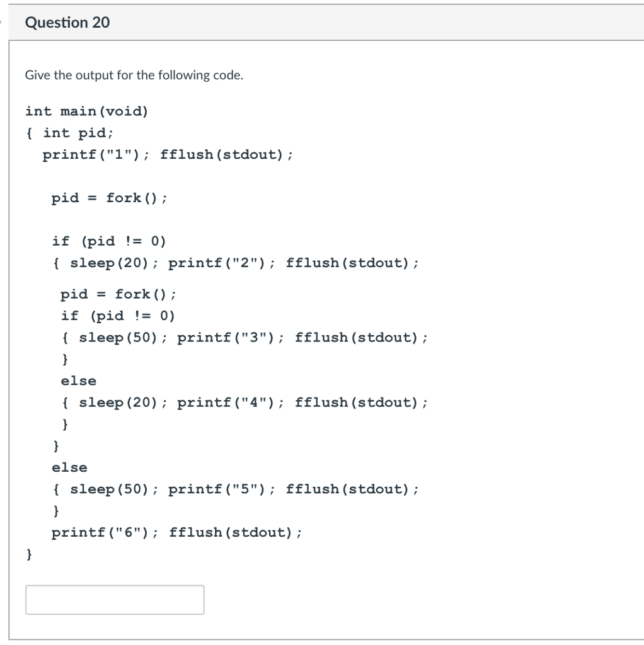Click "sleep(50)" on the printf("3") line
The width and height of the screenshot is (644, 645).
click(118, 338)
